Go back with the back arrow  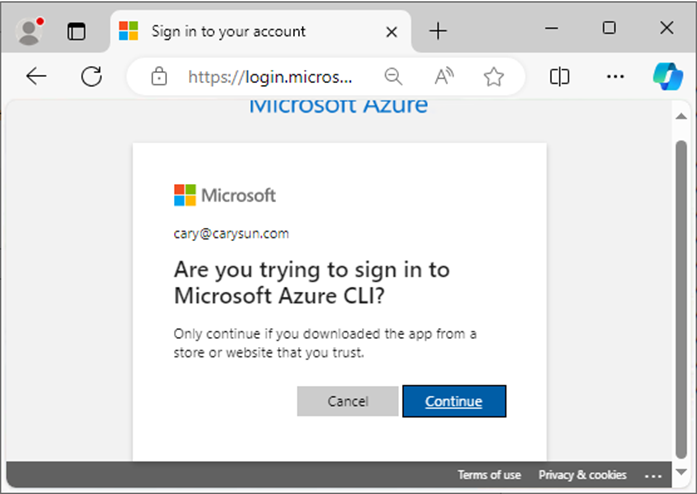[x=36, y=76]
